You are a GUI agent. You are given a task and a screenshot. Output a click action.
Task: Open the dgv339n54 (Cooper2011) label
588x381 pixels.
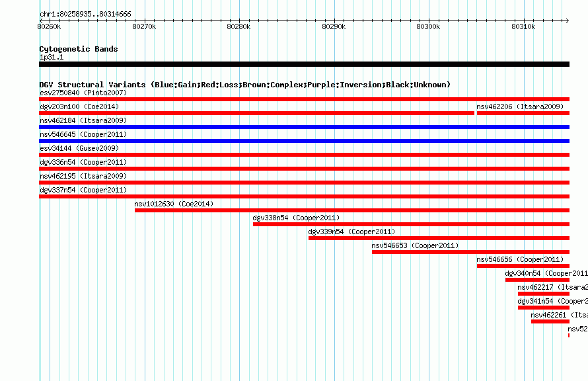point(351,232)
